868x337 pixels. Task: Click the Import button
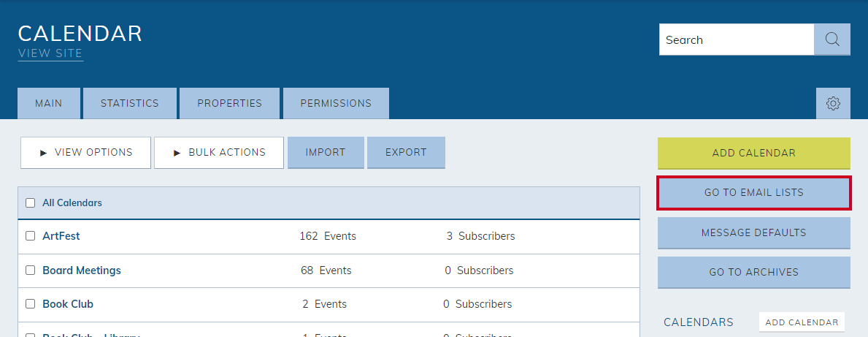(326, 153)
